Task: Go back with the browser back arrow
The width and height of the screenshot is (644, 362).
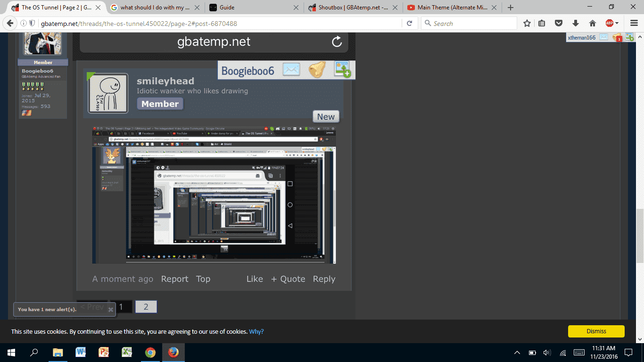Action: coord(9,23)
